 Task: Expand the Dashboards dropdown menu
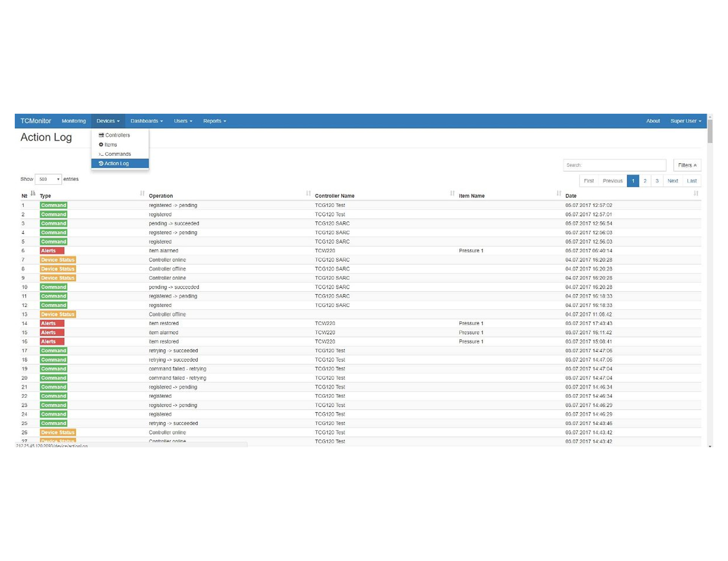(146, 121)
